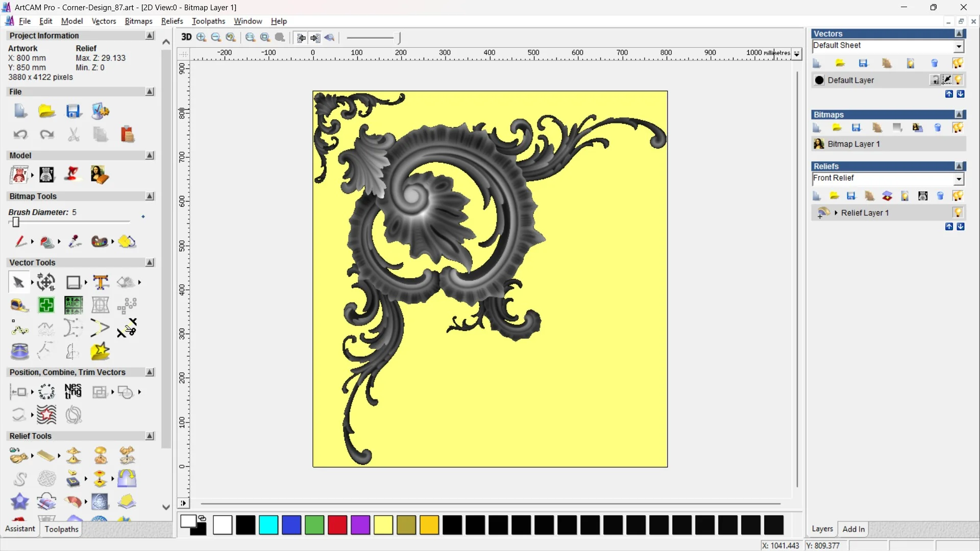Click the Layers button at bottom right
The image size is (980, 551).
point(822,529)
